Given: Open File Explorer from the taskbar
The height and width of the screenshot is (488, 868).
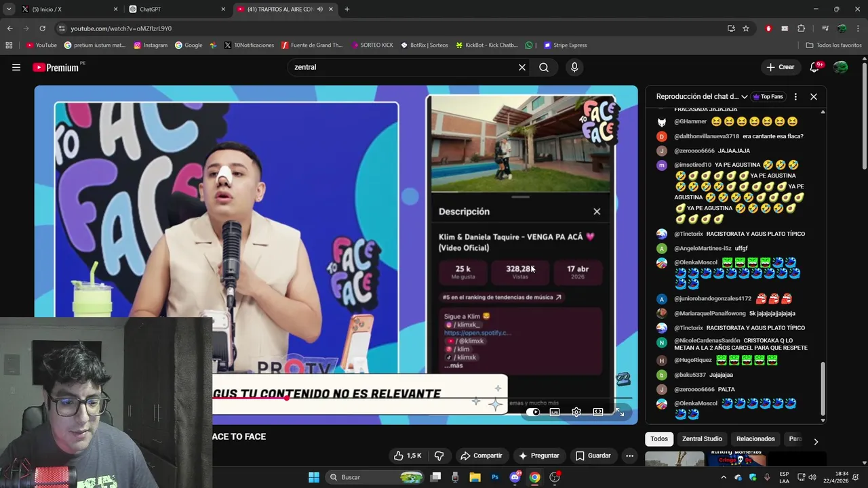Looking at the screenshot, I should 475,477.
